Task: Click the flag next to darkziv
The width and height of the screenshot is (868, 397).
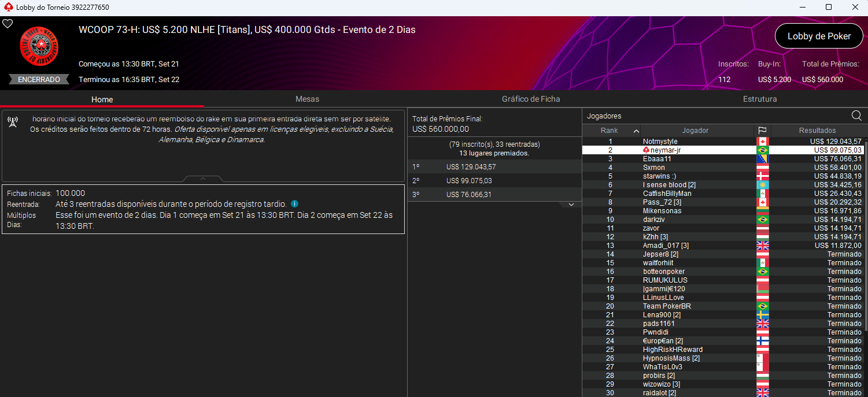Action: [x=762, y=220]
